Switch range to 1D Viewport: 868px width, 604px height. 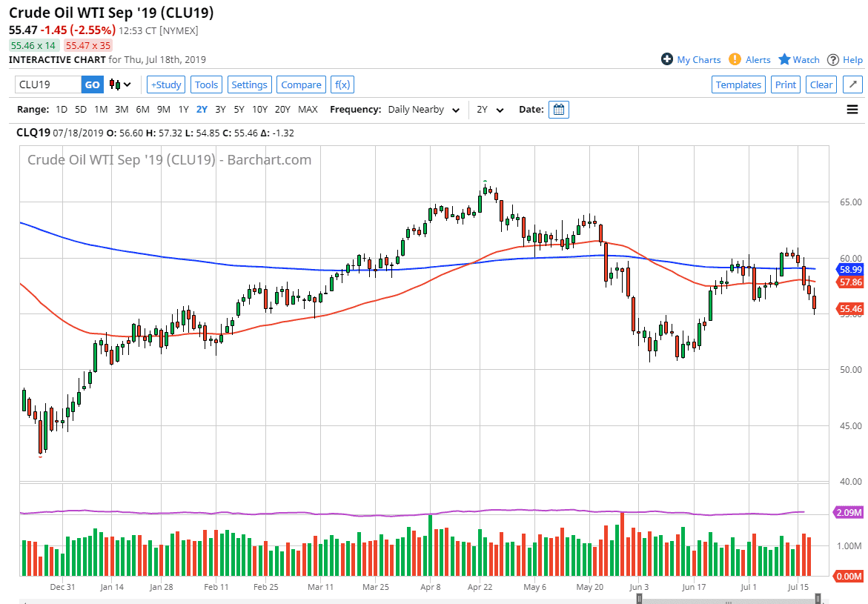click(x=61, y=109)
